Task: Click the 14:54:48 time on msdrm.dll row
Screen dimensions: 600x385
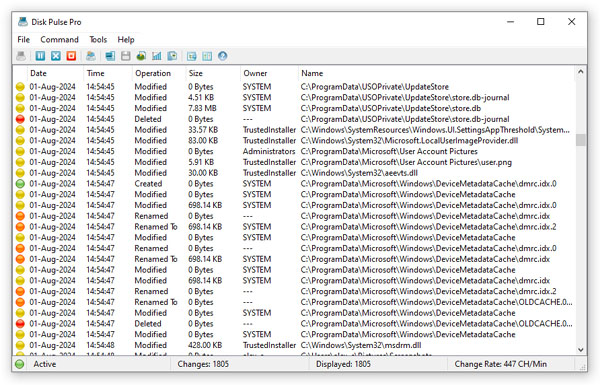Action: [x=100, y=345]
